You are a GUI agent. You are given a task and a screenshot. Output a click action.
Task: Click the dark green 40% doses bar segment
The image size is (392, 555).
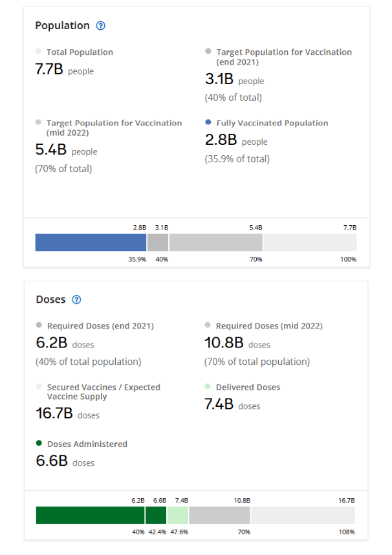(90, 515)
